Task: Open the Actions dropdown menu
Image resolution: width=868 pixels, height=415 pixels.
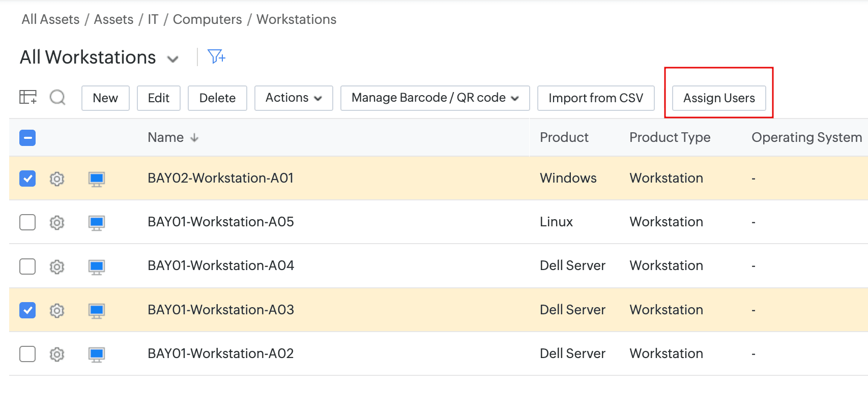Action: point(294,98)
